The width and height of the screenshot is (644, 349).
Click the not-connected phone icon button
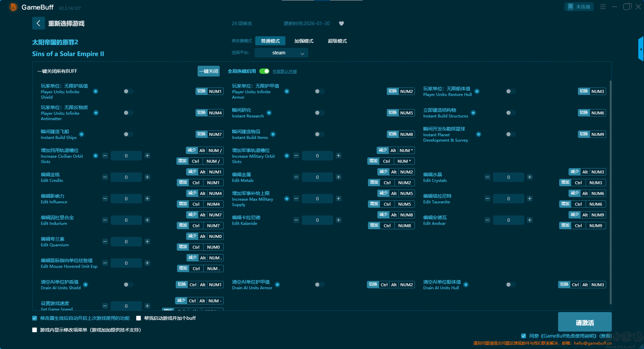[579, 7]
